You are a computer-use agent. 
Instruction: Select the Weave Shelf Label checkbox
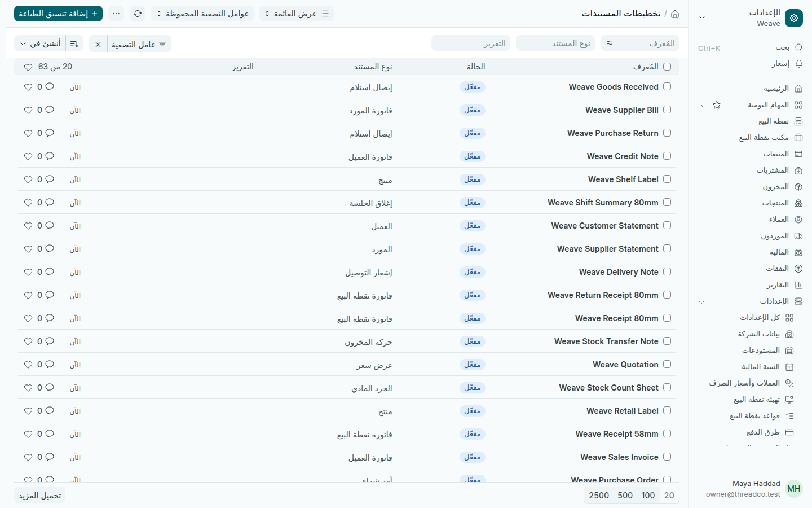(x=667, y=179)
